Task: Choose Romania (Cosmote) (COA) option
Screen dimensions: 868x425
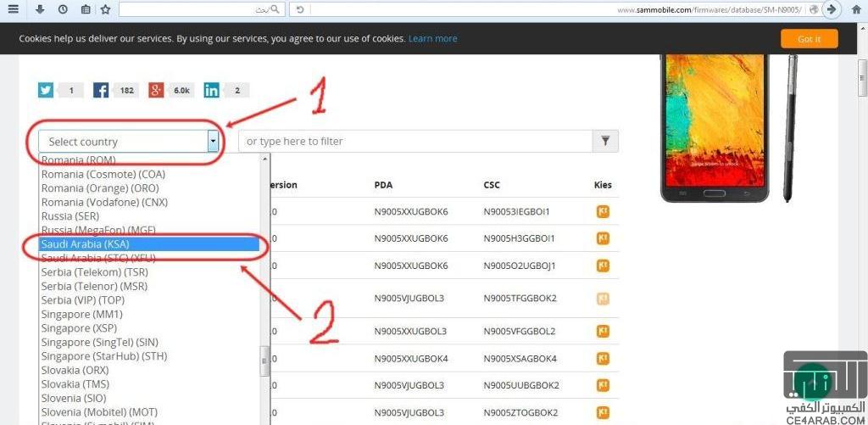Action: pyautogui.click(x=149, y=174)
